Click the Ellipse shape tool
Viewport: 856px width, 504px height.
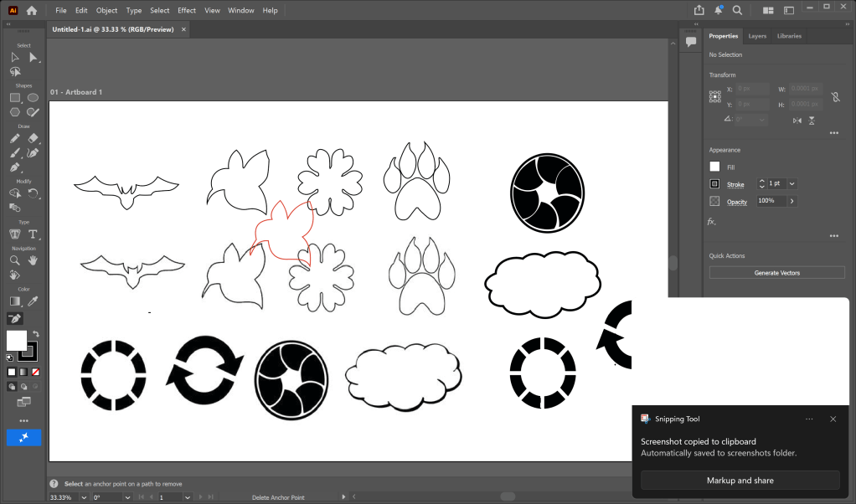pyautogui.click(x=33, y=98)
